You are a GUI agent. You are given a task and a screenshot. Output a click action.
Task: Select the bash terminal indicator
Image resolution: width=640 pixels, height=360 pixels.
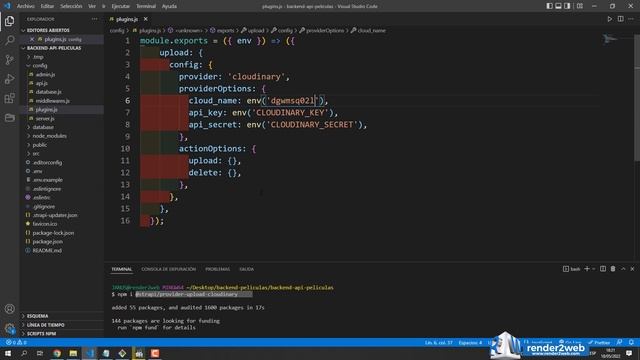pyautogui.click(x=571, y=269)
